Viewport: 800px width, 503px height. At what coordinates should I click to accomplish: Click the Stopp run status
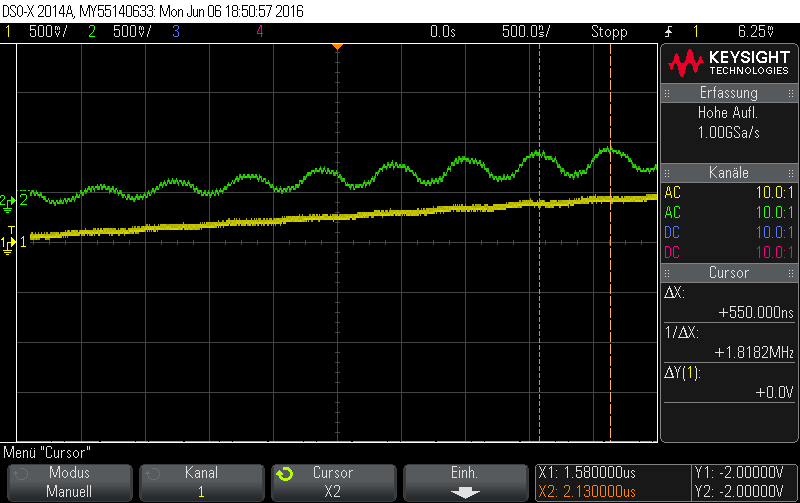point(609,32)
